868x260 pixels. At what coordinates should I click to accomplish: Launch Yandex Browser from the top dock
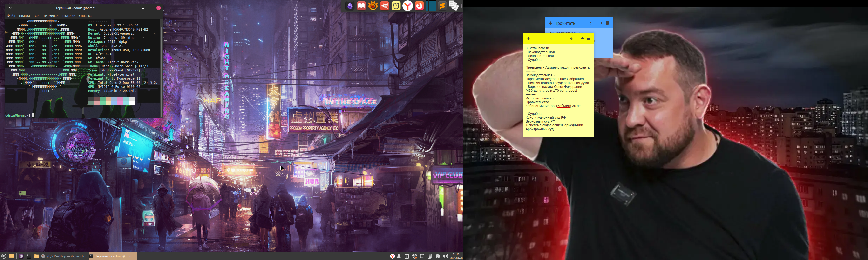(408, 6)
